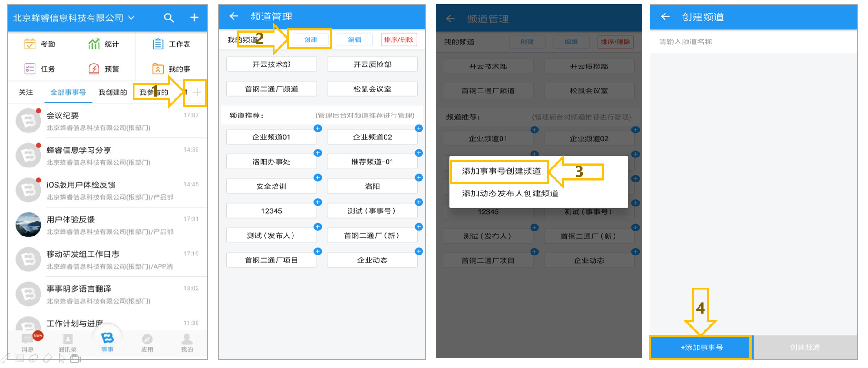Viewport: 868px width, 368px height.
Task: Open the 工作表 worksheet icon
Action: pyautogui.click(x=158, y=44)
